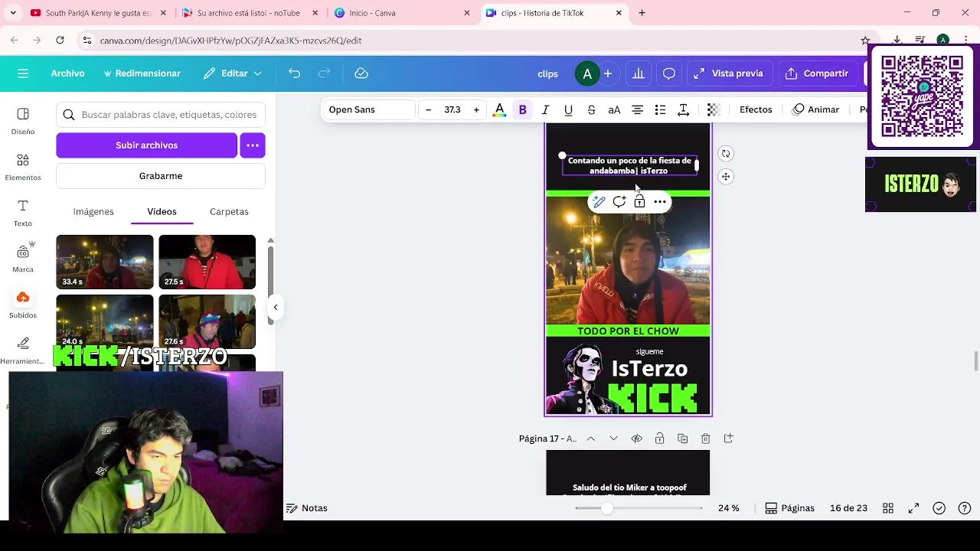
Task: Click the Grabarme button
Action: (161, 176)
